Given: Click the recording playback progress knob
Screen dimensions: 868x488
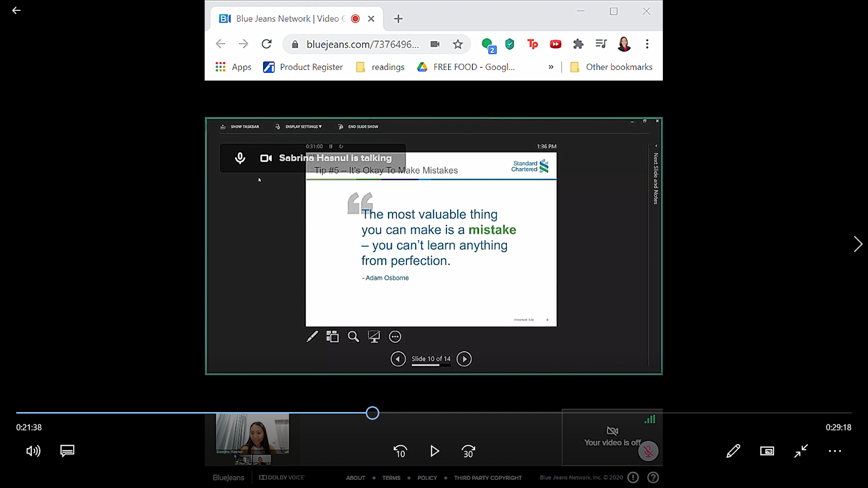Looking at the screenshot, I should pos(372,413).
